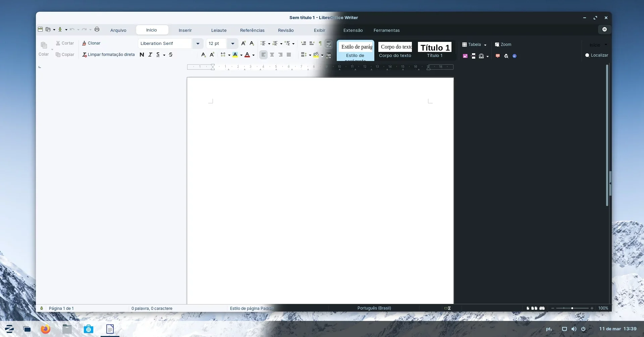Image resolution: width=644 pixels, height=337 pixels.
Task: Click the Decrease indent icon
Action: 312,43
